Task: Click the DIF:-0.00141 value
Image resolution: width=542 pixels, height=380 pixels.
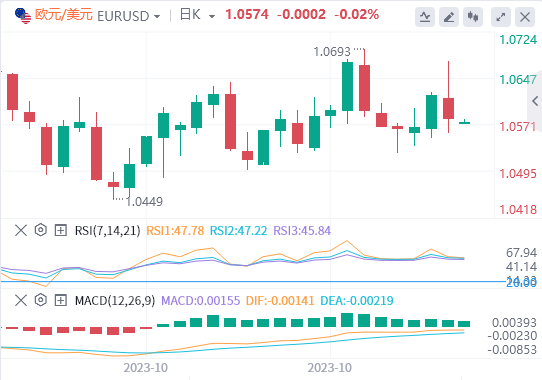Action: [280, 301]
